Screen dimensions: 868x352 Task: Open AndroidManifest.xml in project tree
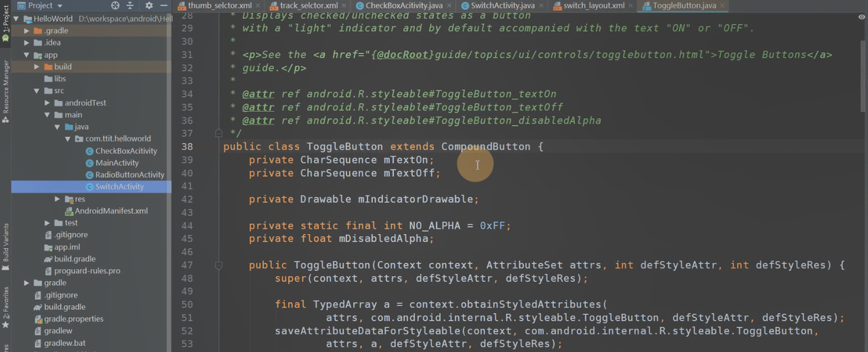coord(111,211)
